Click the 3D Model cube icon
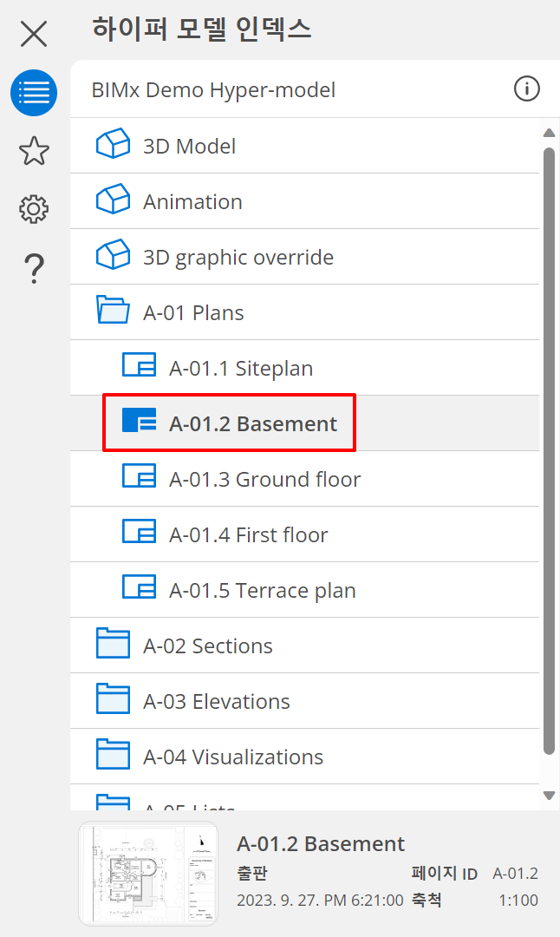This screenshot has height=937, width=560. 113,145
